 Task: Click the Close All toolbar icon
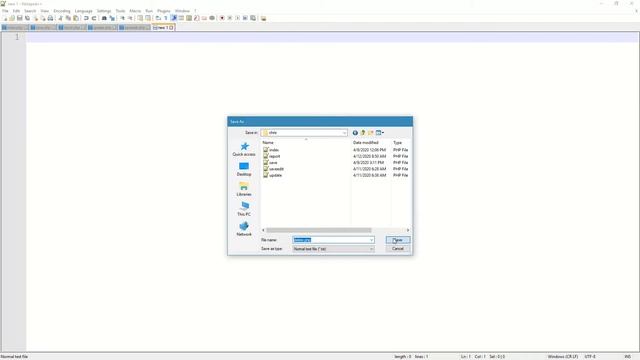42,18
